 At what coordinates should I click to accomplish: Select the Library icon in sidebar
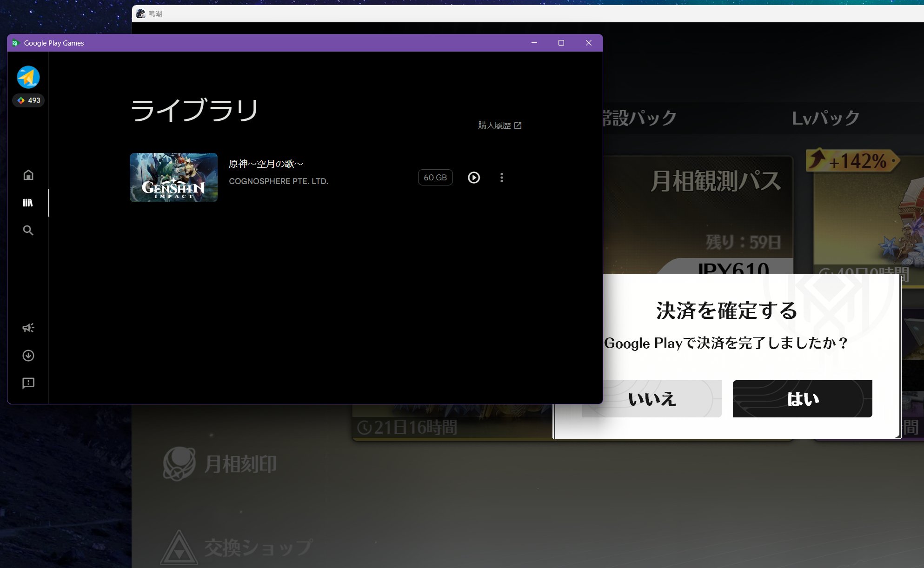[28, 203]
